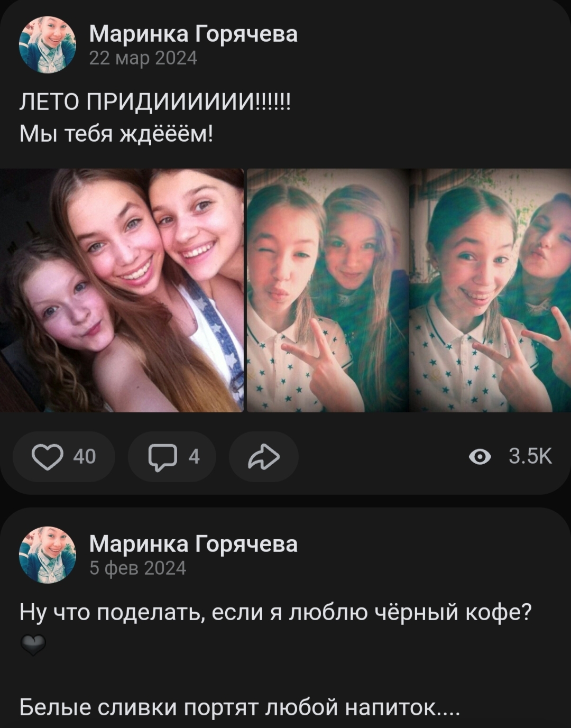The height and width of the screenshot is (728, 571).
Task: Open avatar of the March 22 post
Action: [x=48, y=45]
